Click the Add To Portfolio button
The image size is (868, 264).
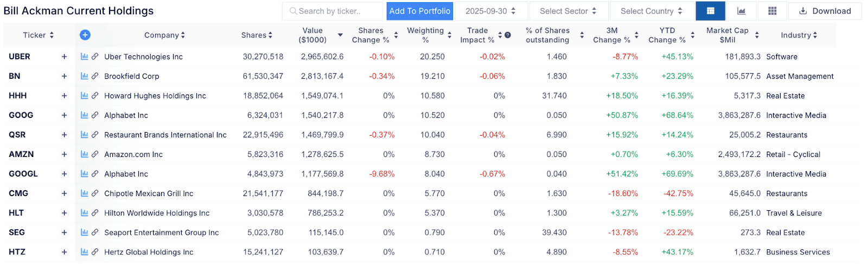pos(419,11)
